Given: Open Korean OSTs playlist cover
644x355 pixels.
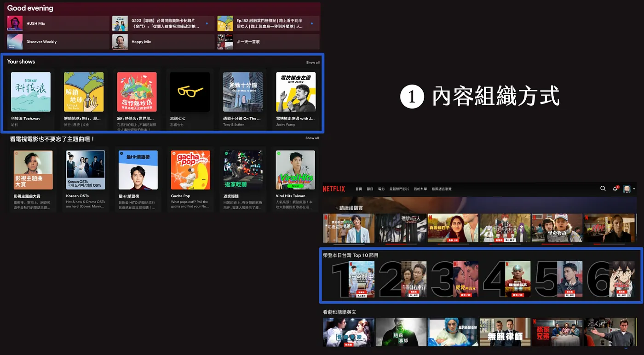Looking at the screenshot, I should click(x=86, y=170).
